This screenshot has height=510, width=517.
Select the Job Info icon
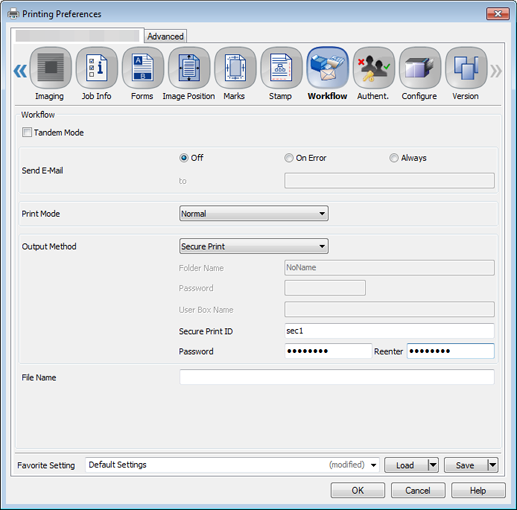pyautogui.click(x=97, y=68)
